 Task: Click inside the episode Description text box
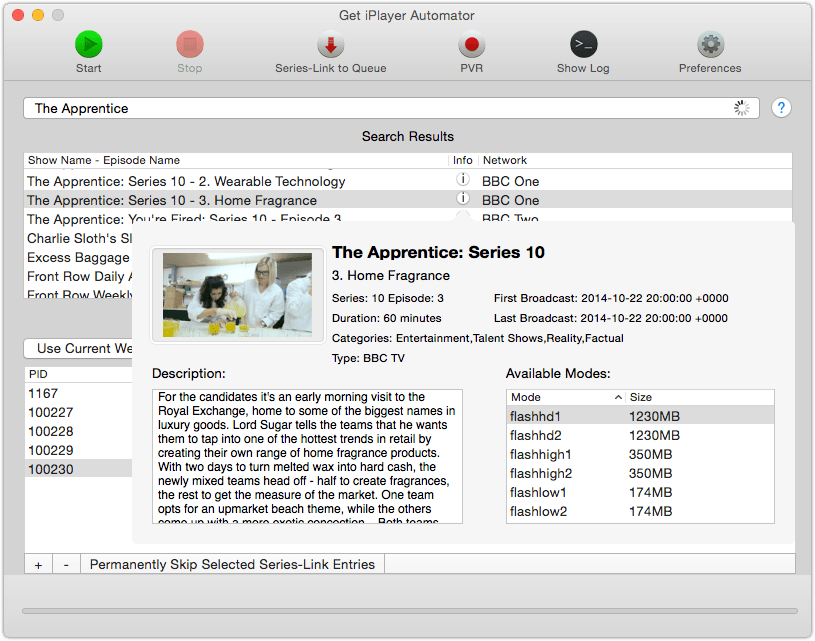[x=307, y=456]
